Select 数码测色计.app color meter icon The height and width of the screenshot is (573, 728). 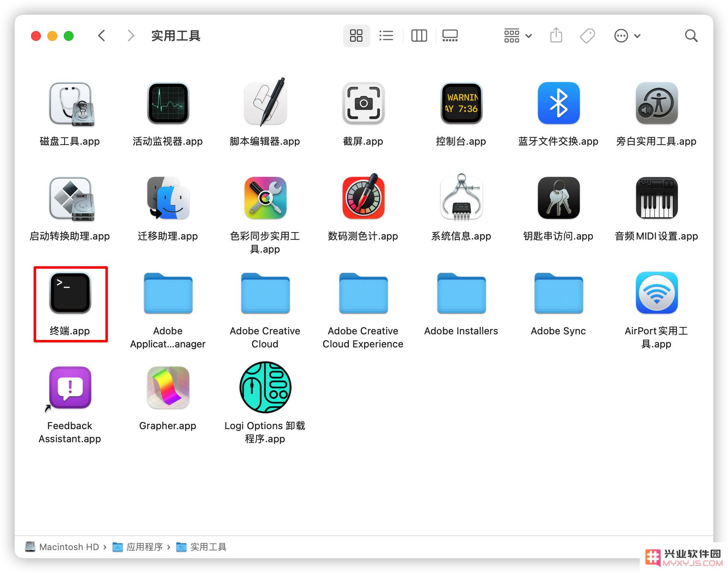(x=363, y=197)
